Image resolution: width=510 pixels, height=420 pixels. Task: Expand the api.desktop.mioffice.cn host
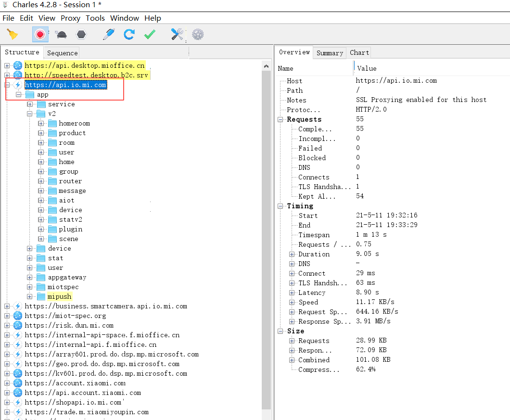point(7,66)
